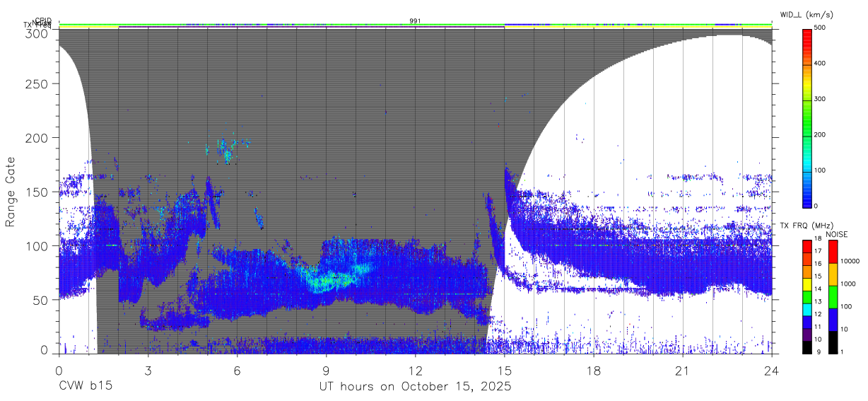The height and width of the screenshot is (401, 868).
Task: Click the 9 label on TX FRQ legend
Action: click(x=819, y=351)
